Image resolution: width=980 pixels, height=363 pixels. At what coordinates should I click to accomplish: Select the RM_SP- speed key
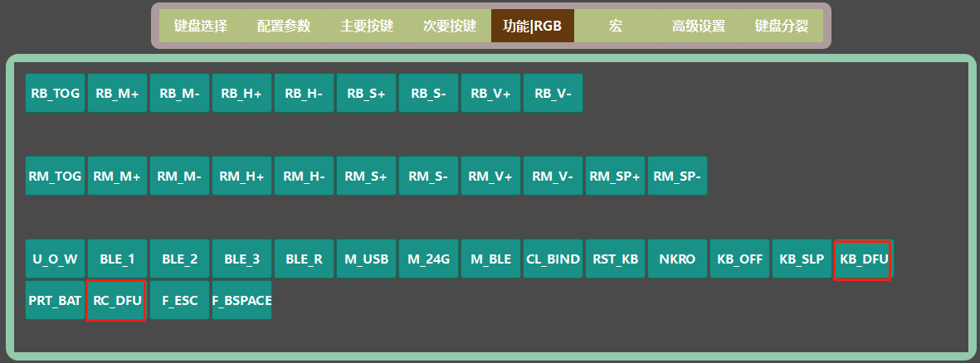(x=677, y=176)
